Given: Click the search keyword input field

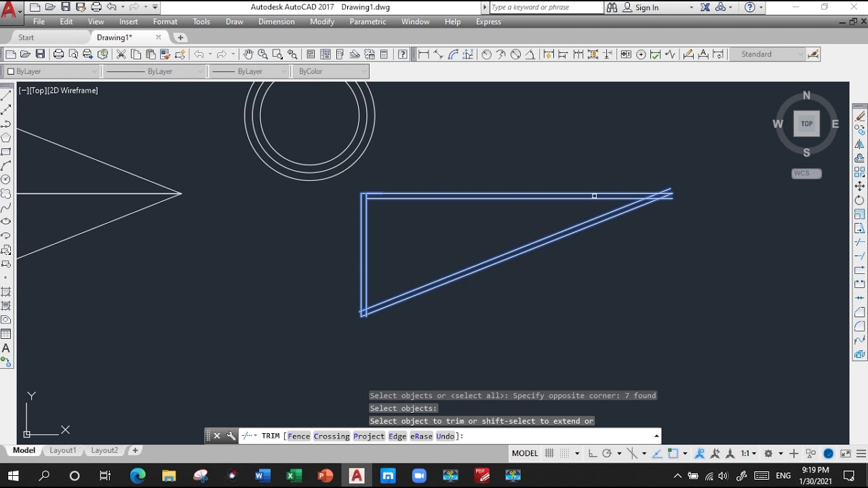Looking at the screenshot, I should pyautogui.click(x=546, y=7).
